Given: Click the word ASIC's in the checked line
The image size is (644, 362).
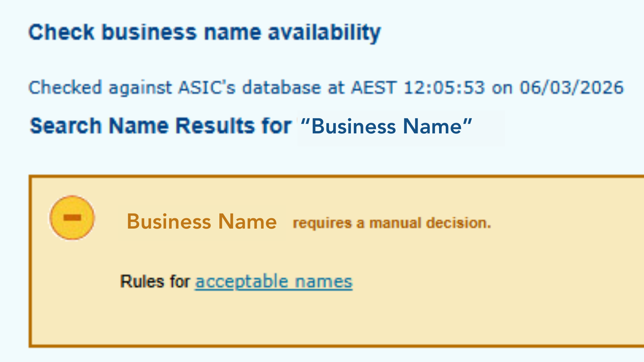Looking at the screenshot, I should point(207,88).
